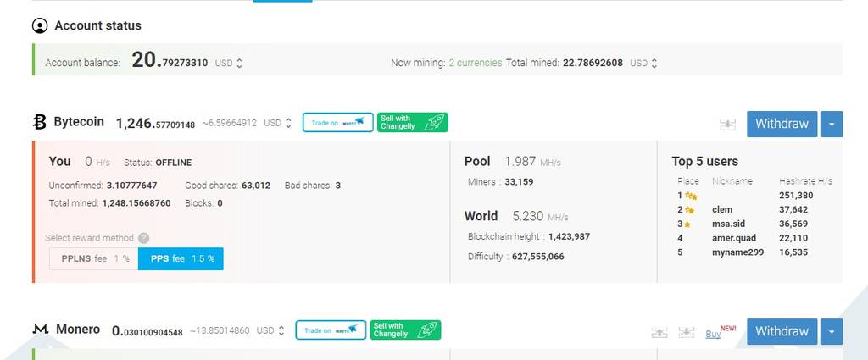Click Miners count 33,159
The image size is (868, 360).
tap(519, 182)
